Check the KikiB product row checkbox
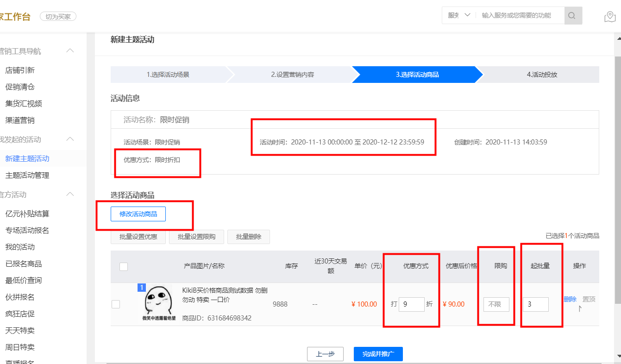The height and width of the screenshot is (364, 621). [115, 304]
